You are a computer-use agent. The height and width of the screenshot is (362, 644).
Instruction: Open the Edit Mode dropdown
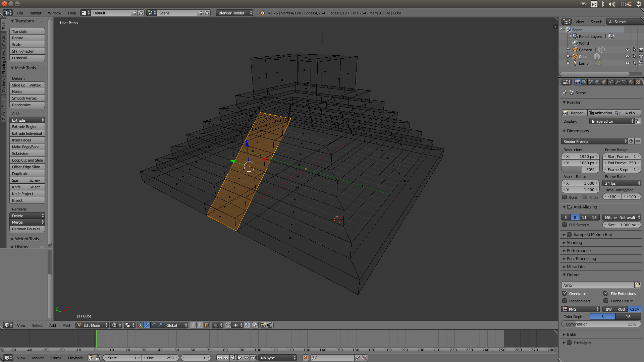click(92, 325)
